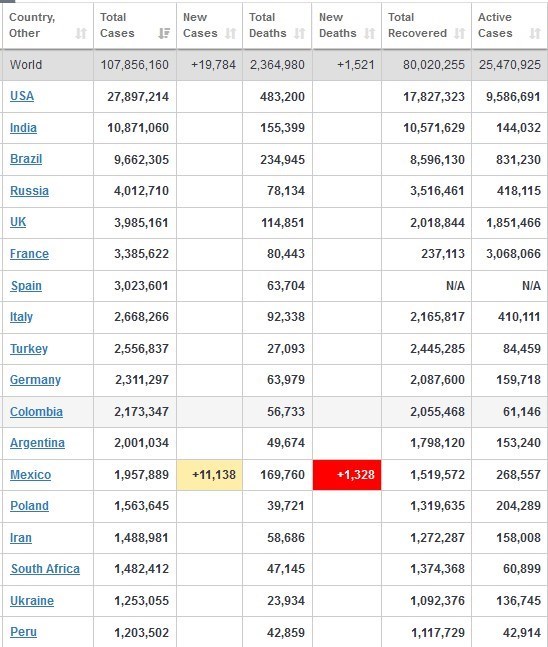Click the Total Cases header text

click(x=117, y=25)
